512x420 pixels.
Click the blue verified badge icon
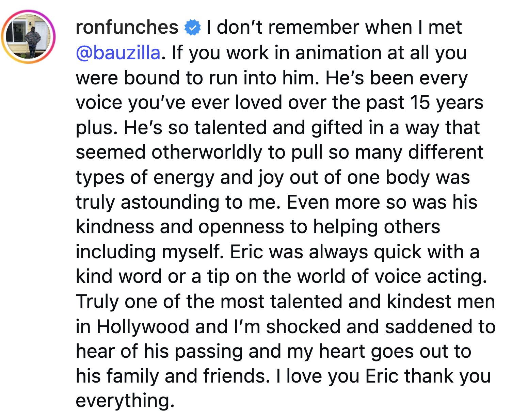tap(193, 28)
